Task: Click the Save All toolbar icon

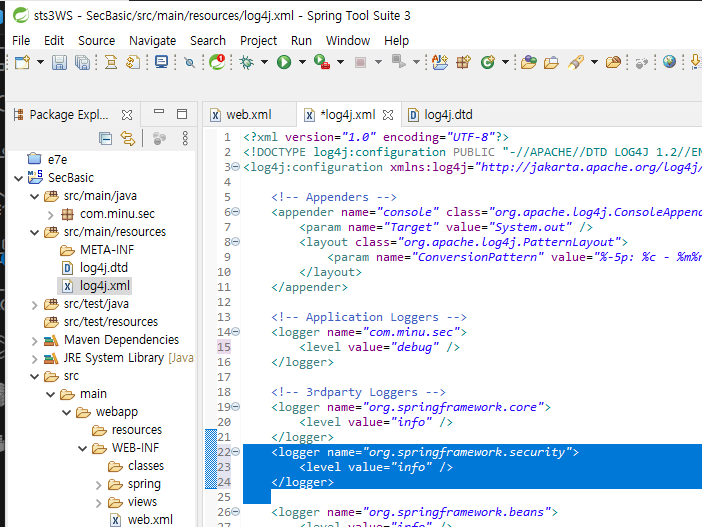Action: [82, 62]
